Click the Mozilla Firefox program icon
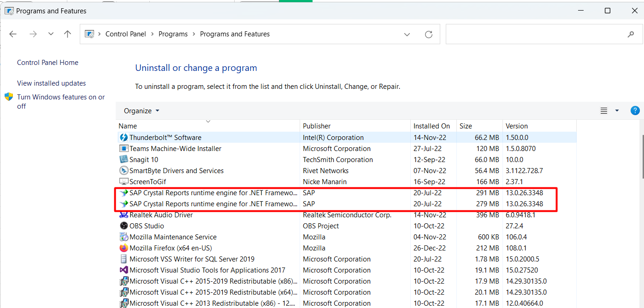The width and height of the screenshot is (644, 308). [x=124, y=248]
